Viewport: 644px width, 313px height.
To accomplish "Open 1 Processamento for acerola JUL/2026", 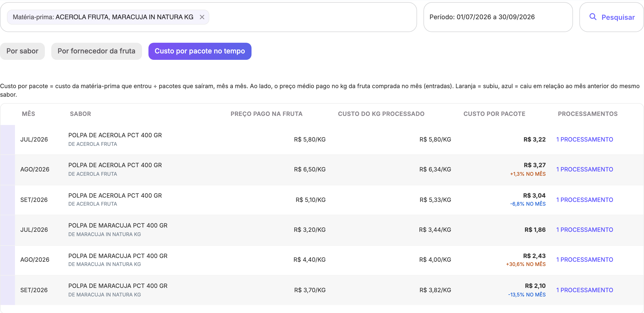I will click(584, 139).
